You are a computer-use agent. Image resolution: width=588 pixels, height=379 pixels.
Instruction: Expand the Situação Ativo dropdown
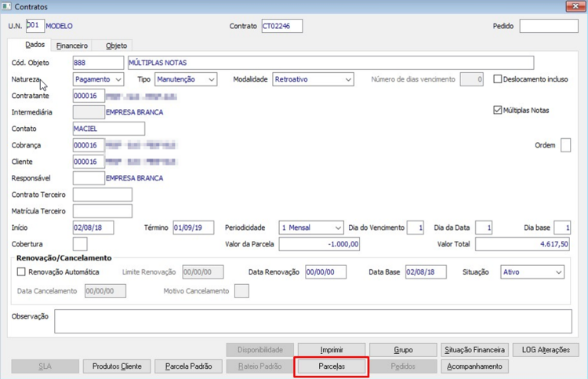[532, 272]
